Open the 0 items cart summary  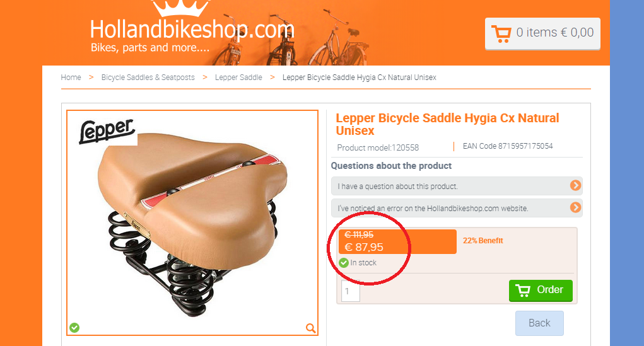point(542,33)
